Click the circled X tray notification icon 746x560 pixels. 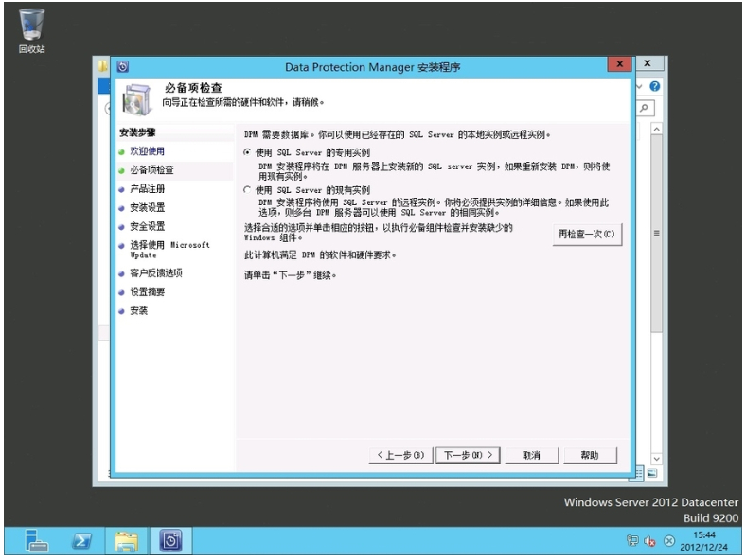point(669,541)
